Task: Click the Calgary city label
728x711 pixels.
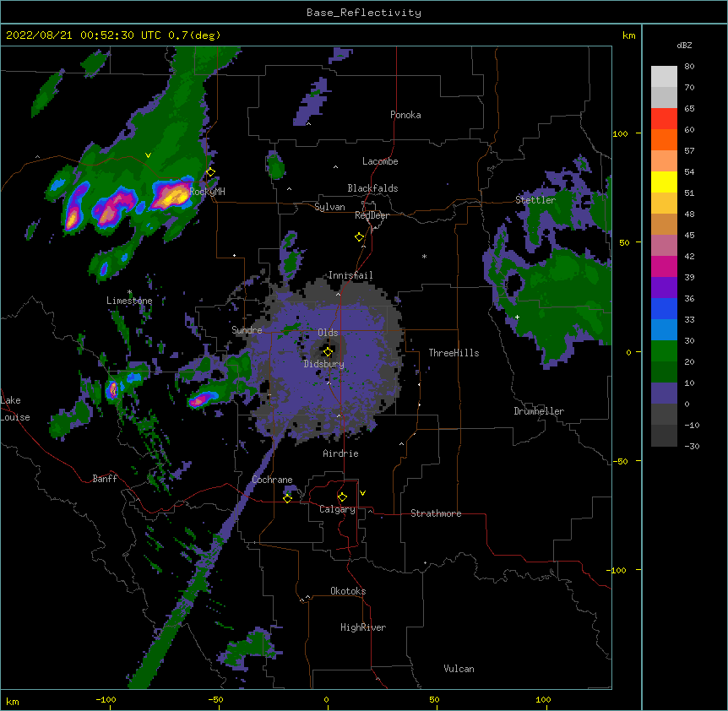Action: pos(337,509)
